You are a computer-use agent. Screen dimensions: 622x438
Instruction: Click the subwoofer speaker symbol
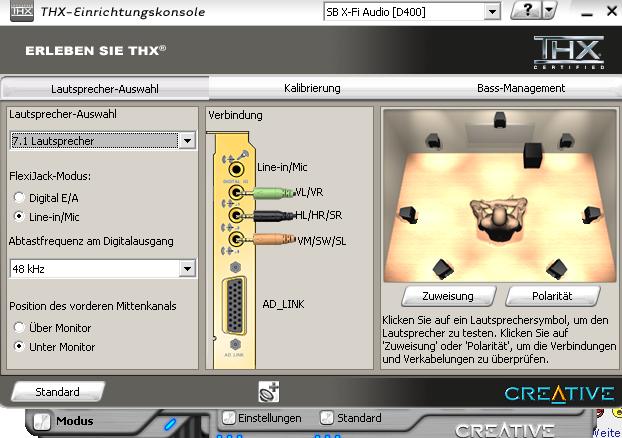click(533, 155)
